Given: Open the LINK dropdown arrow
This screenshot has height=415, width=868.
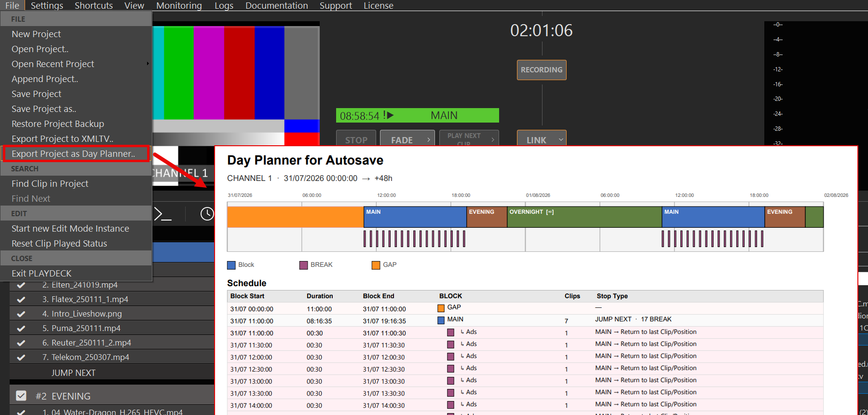Looking at the screenshot, I should 561,140.
